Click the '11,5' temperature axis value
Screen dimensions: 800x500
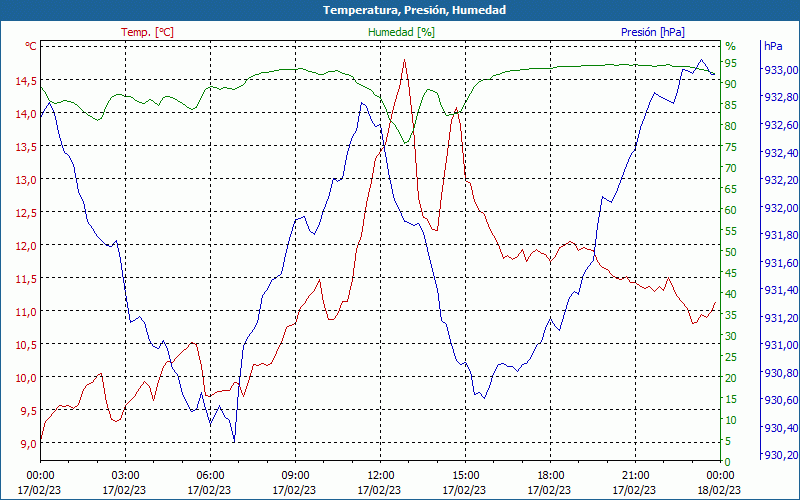tap(26, 279)
